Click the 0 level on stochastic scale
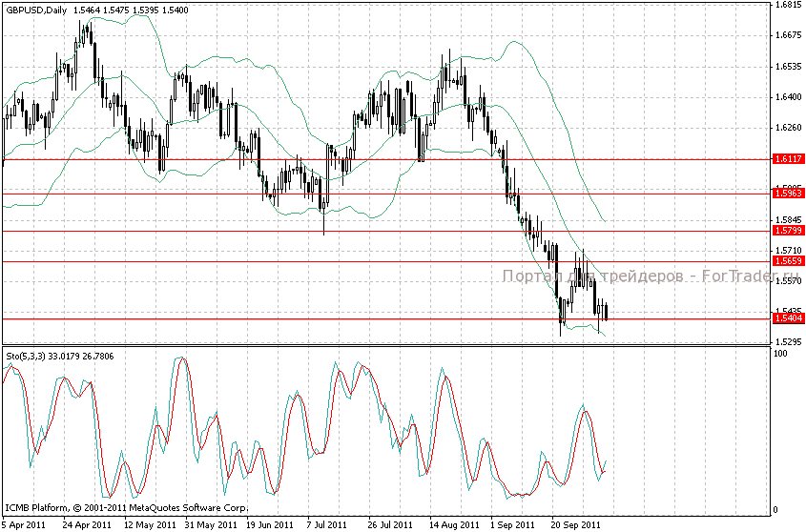806x532 pixels. (775, 510)
